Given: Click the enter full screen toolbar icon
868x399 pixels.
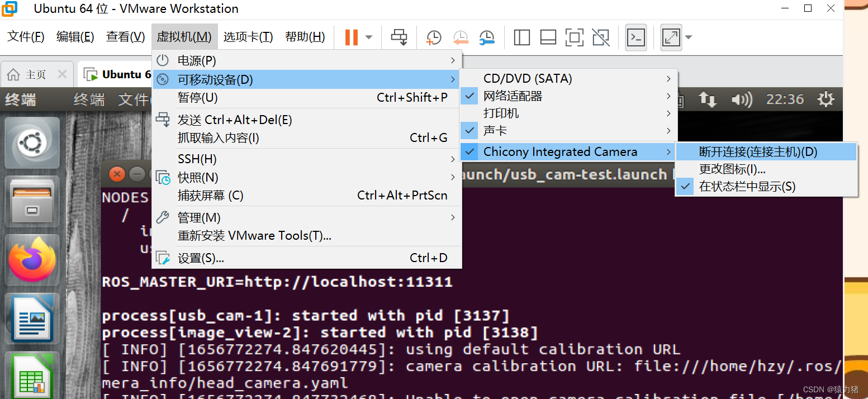Looking at the screenshot, I should tap(574, 37).
